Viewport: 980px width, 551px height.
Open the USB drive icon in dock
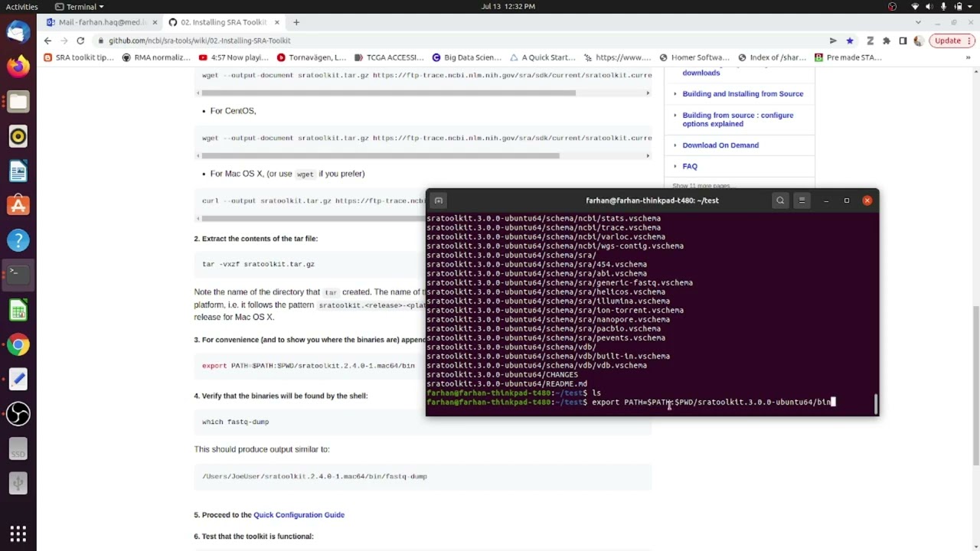coord(18,484)
